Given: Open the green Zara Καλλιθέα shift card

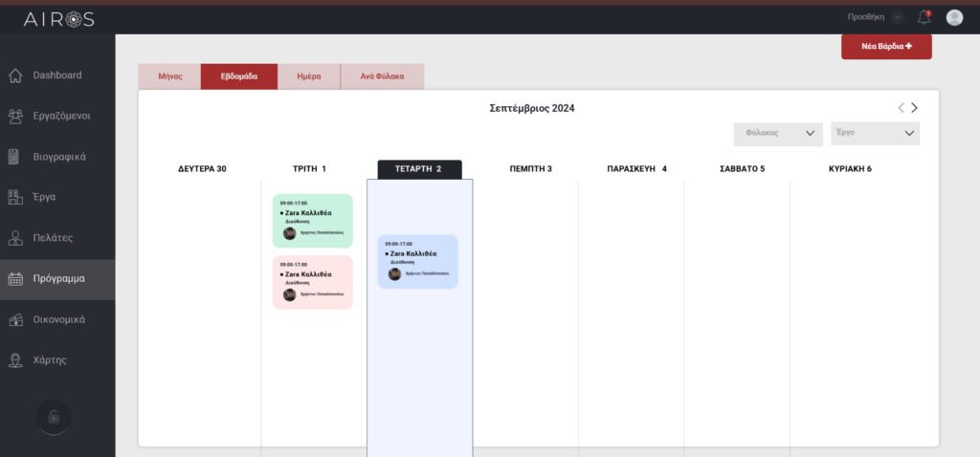Looking at the screenshot, I should click(x=312, y=221).
